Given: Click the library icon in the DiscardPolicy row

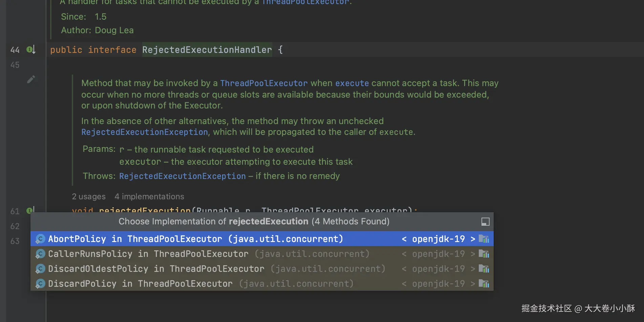Looking at the screenshot, I should (x=484, y=284).
